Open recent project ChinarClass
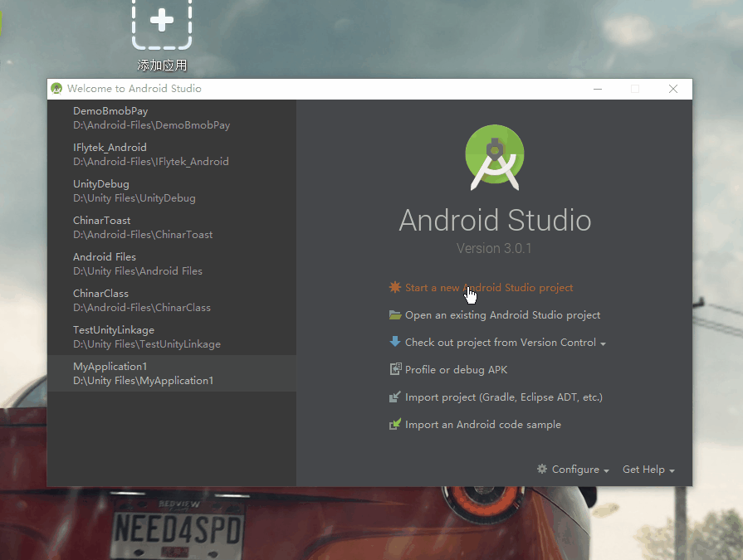The height and width of the screenshot is (560, 743). click(172, 300)
